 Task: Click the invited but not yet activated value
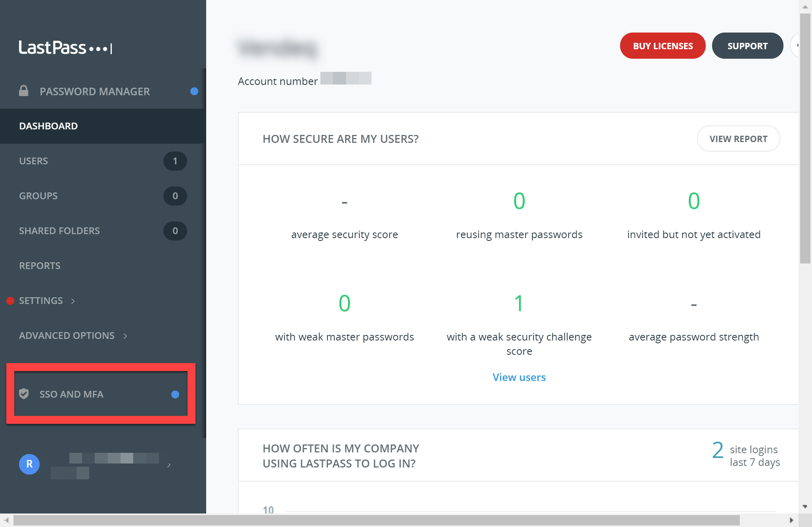(694, 201)
